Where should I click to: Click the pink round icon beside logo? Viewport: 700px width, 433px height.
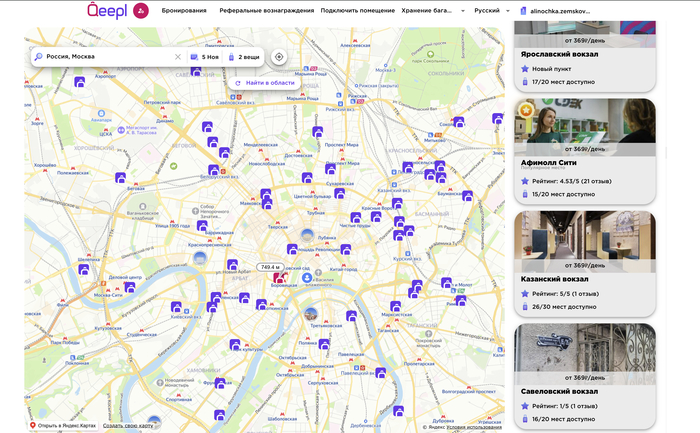(141, 11)
